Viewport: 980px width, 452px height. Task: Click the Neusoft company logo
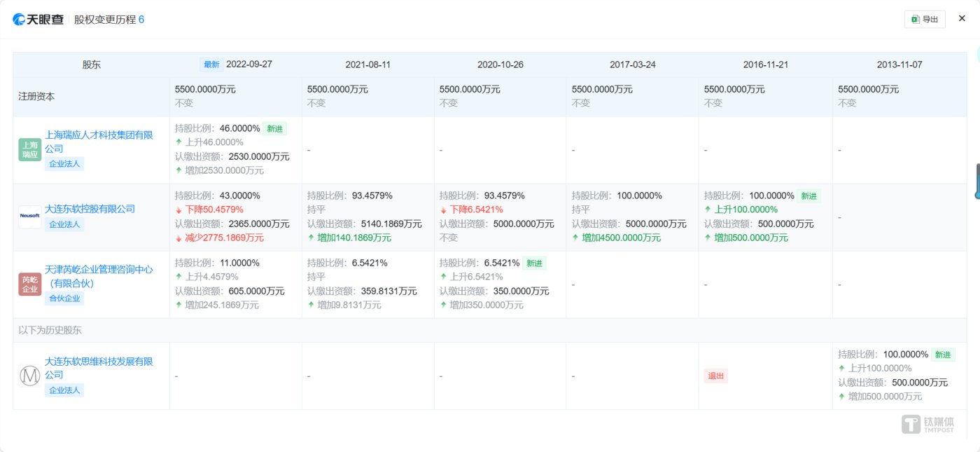pyautogui.click(x=30, y=217)
